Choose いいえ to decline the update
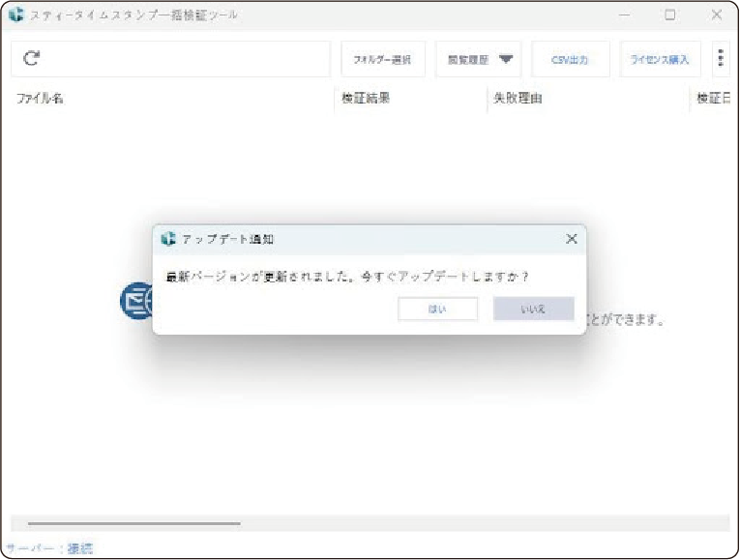This screenshot has height=560, width=740. (533, 309)
